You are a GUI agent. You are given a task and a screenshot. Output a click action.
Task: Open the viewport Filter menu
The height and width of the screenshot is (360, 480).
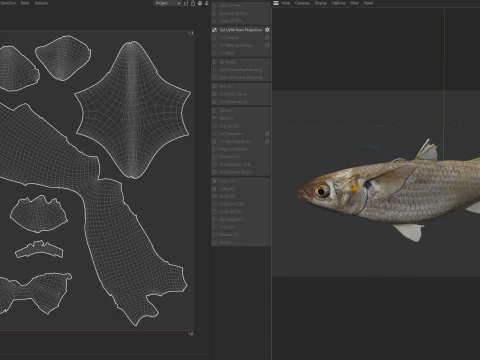point(354,3)
